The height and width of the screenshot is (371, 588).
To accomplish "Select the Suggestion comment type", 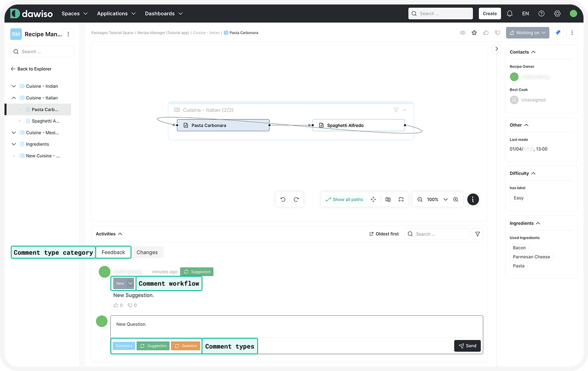I will 153,346.
